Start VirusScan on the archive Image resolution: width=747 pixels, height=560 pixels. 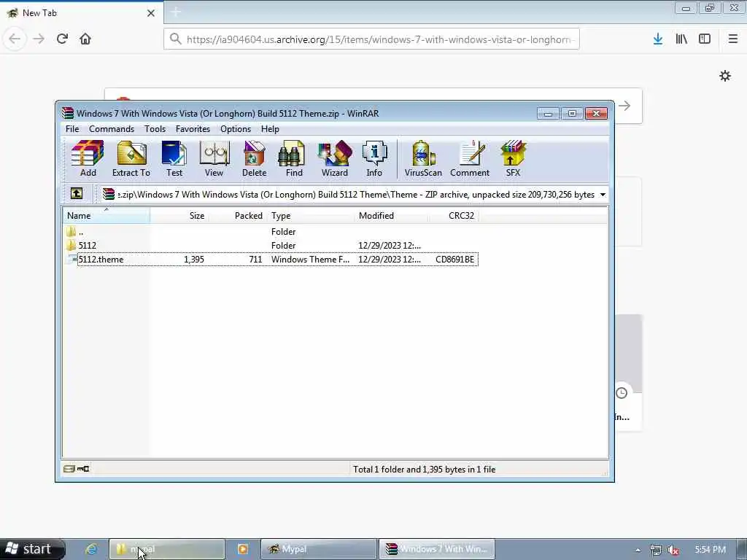pos(423,158)
